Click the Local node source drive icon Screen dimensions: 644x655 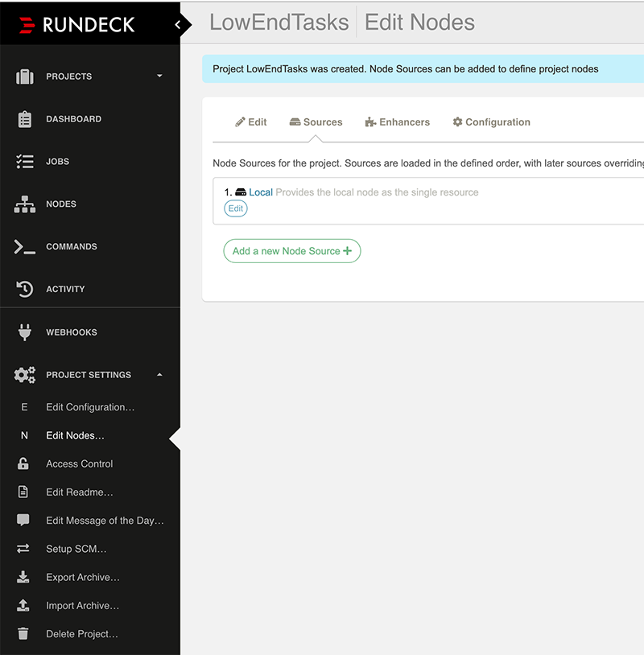coord(241,192)
